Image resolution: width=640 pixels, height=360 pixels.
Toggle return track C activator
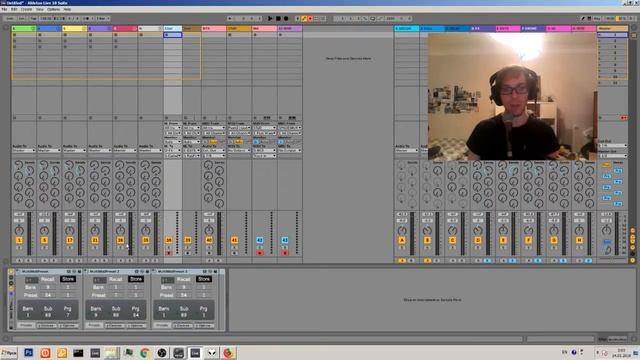[453, 240]
